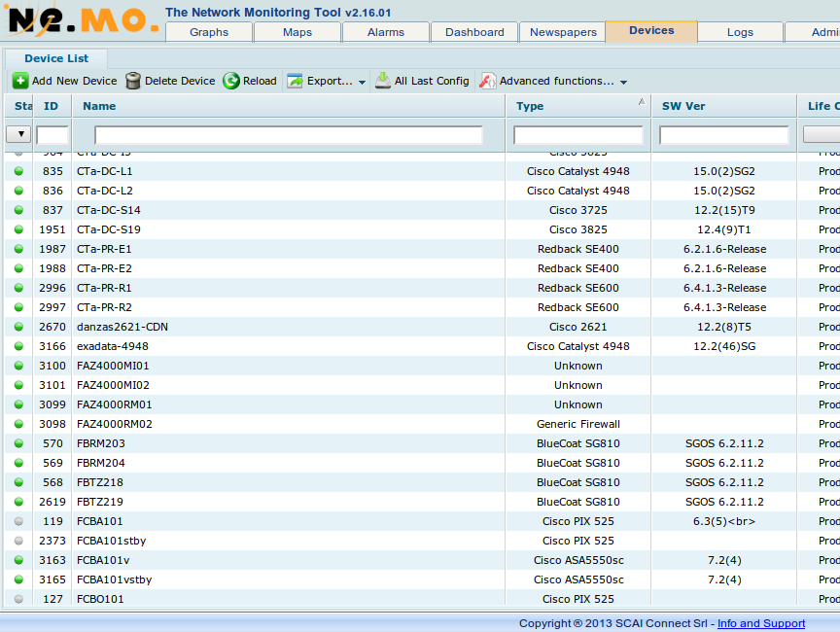Screen dimensions: 840x632
Task: Switch to the Alarms tab
Action: 386,32
